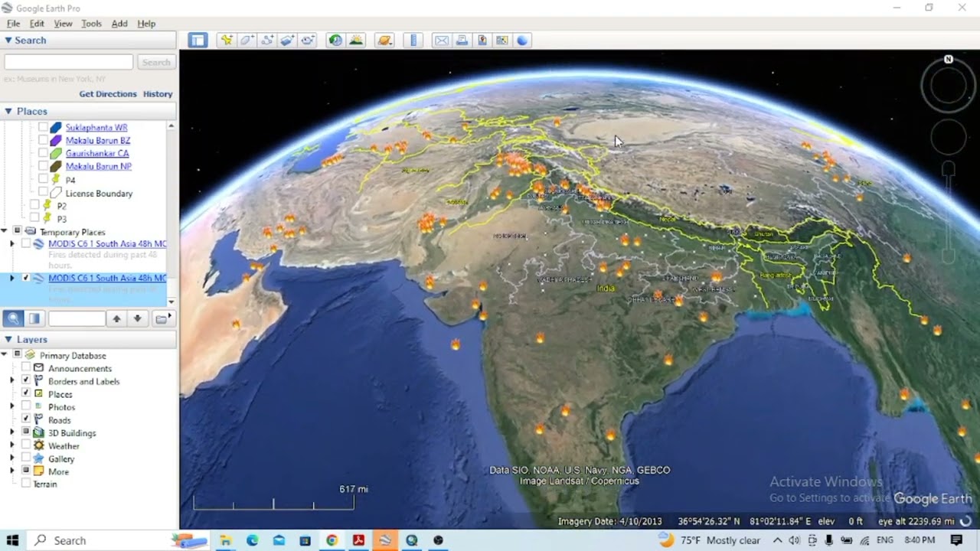Open the search History link
This screenshot has height=551, width=980.
click(x=158, y=94)
